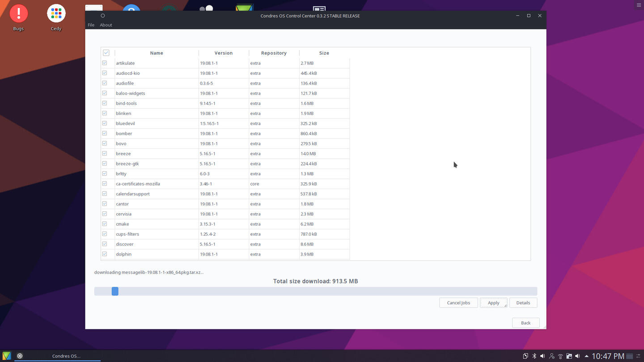
Task: Open the Bugs desktop icon
Action: (x=18, y=17)
